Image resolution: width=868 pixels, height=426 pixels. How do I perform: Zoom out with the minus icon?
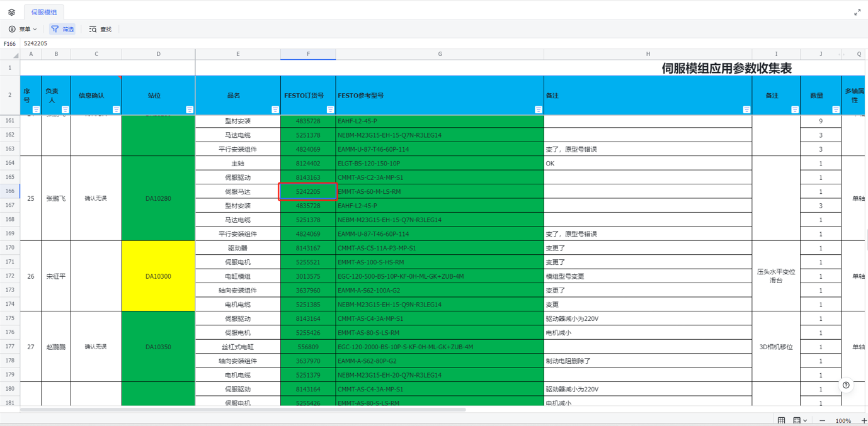click(822, 420)
